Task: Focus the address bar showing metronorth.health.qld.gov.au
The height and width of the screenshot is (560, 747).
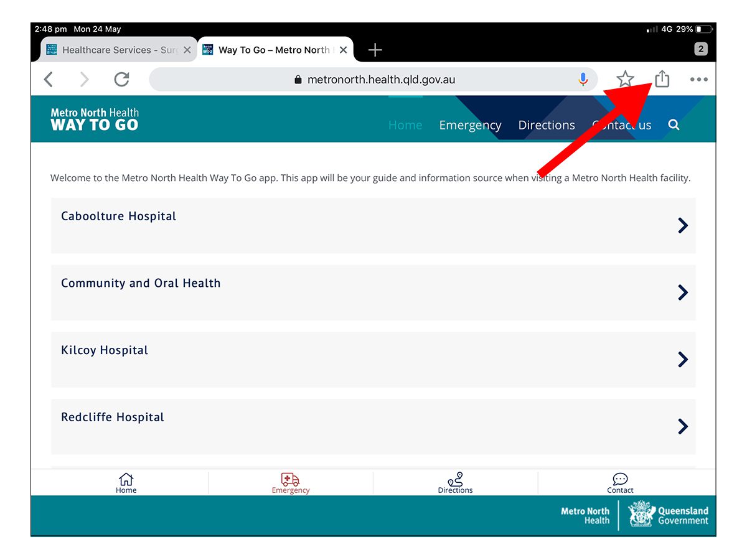Action: pyautogui.click(x=374, y=80)
